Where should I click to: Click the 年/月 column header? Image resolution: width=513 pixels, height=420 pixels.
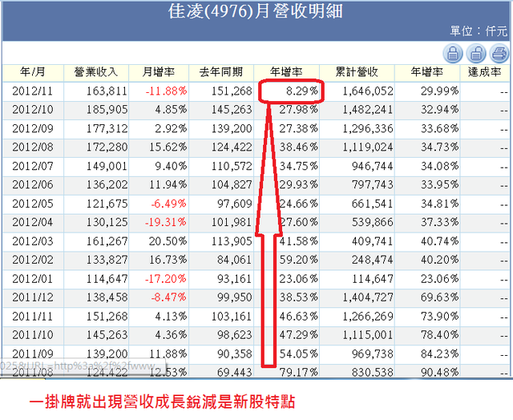click(33, 72)
